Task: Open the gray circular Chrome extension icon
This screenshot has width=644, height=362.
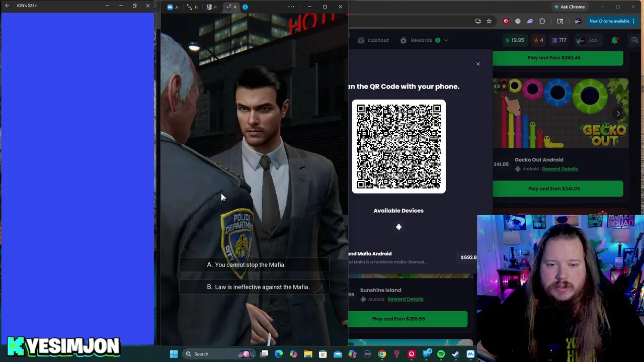Action: point(518,21)
